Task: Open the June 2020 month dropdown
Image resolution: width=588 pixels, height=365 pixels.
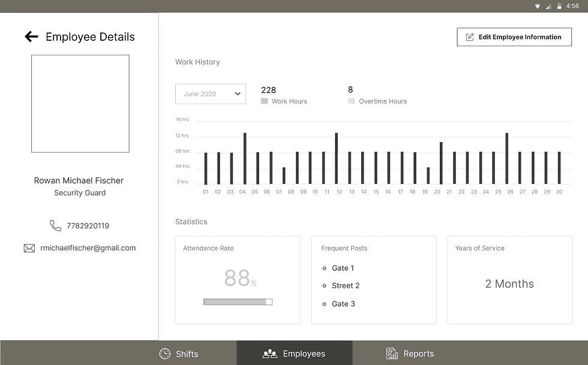Action: [x=211, y=93]
